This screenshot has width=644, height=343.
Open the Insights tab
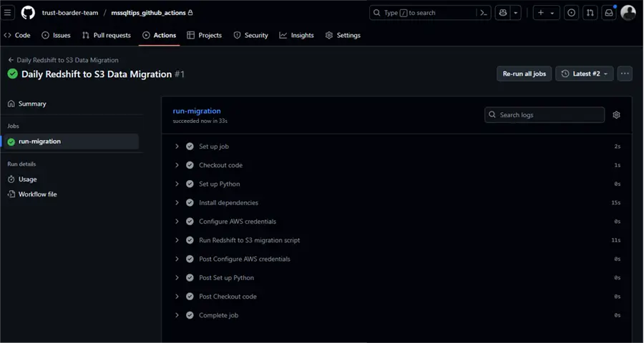[x=296, y=35]
